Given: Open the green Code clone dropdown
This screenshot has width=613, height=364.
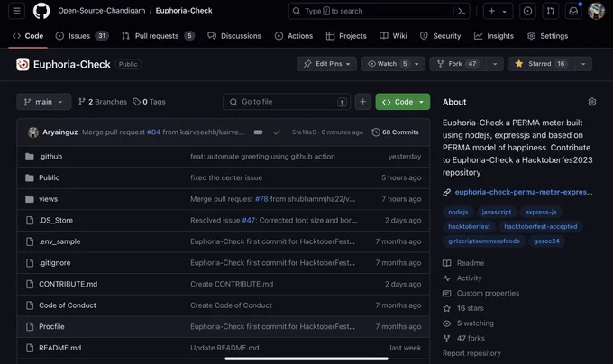Looking at the screenshot, I should (x=403, y=102).
